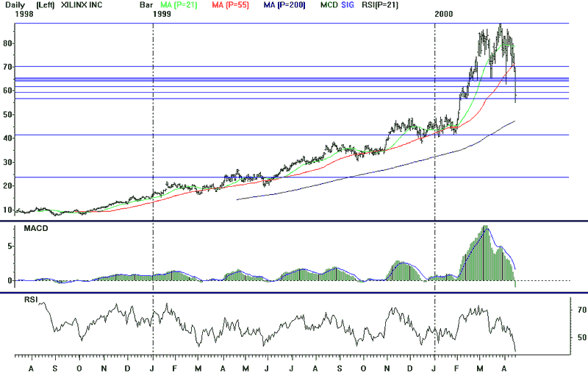
Task: Click the RSI panel title
Action: tap(31, 299)
